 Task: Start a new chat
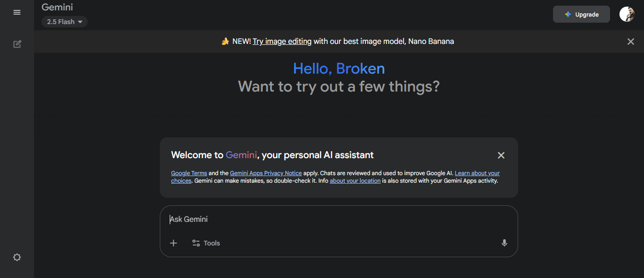(17, 43)
